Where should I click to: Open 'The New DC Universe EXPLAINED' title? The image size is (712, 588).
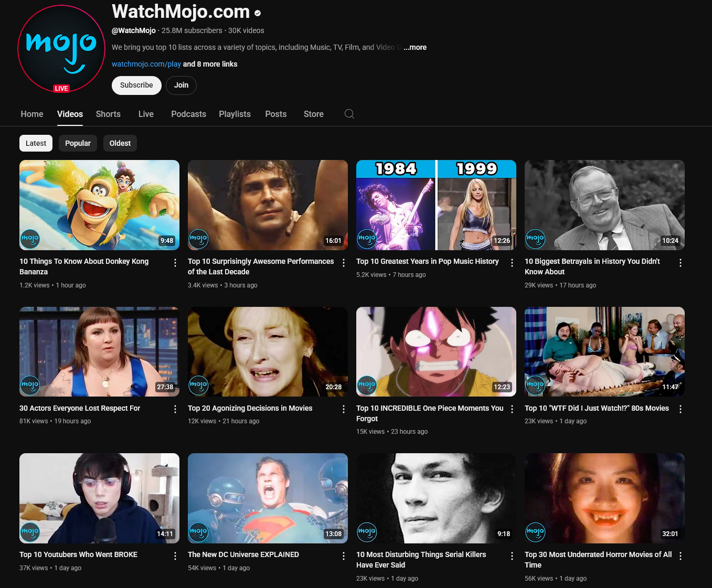[x=243, y=554]
